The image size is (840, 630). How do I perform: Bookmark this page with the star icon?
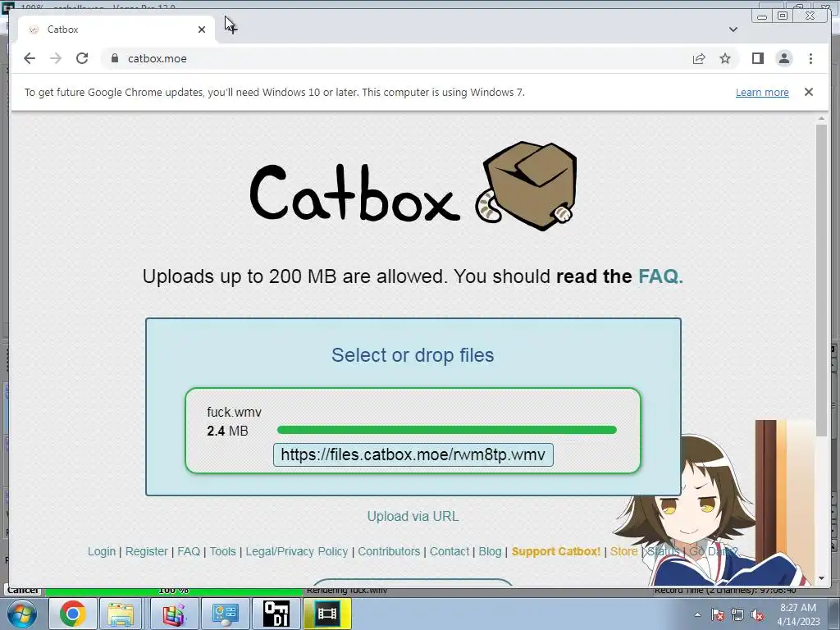pyautogui.click(x=725, y=58)
